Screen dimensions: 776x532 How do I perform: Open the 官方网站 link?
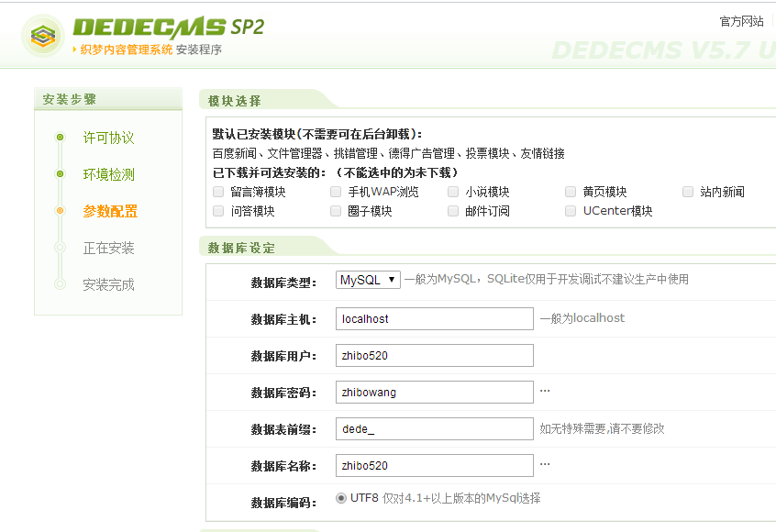tap(741, 21)
